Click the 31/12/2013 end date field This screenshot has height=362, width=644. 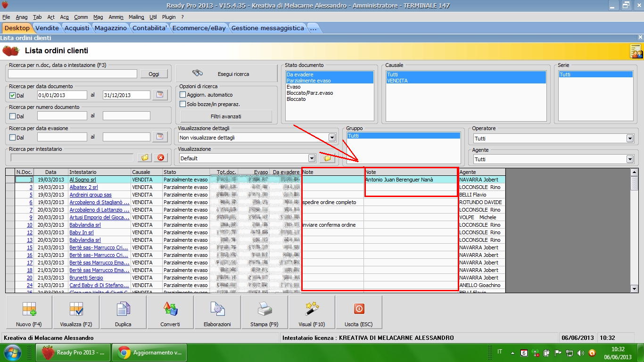coord(126,95)
